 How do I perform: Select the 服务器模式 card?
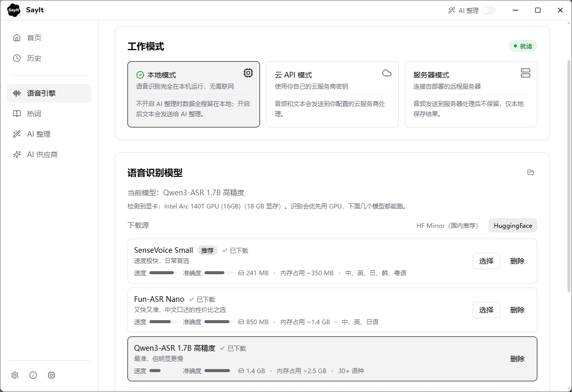(x=471, y=94)
